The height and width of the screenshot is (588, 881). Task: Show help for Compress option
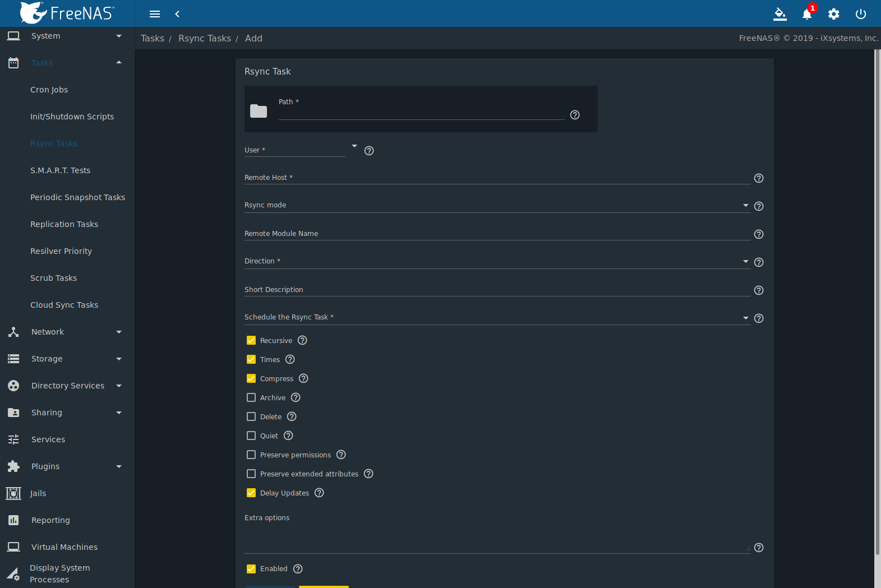303,378
